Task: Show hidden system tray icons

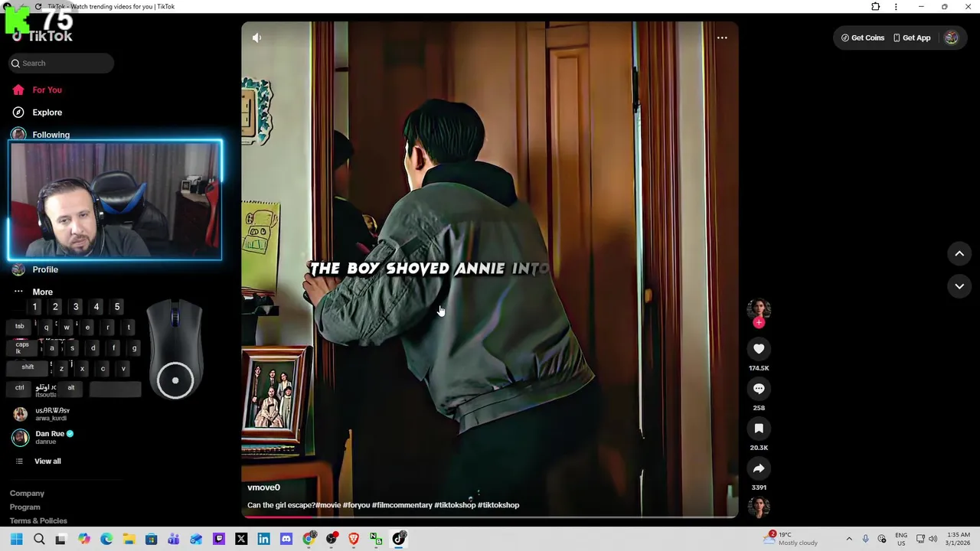Action: point(849,539)
